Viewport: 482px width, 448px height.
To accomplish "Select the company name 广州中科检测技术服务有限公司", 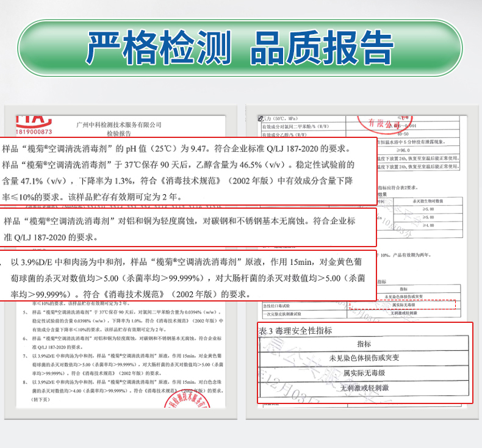I will click(x=119, y=125).
